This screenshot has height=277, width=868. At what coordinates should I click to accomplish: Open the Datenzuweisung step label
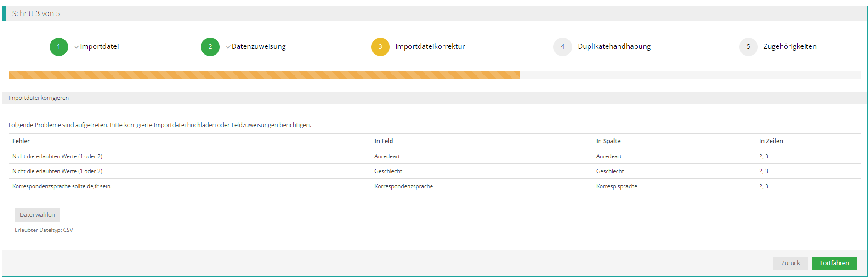258,46
